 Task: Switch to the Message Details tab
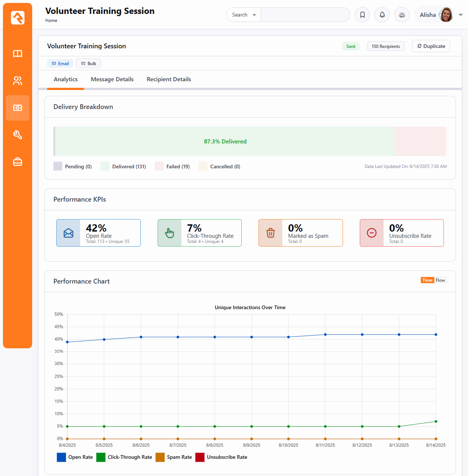coord(112,79)
